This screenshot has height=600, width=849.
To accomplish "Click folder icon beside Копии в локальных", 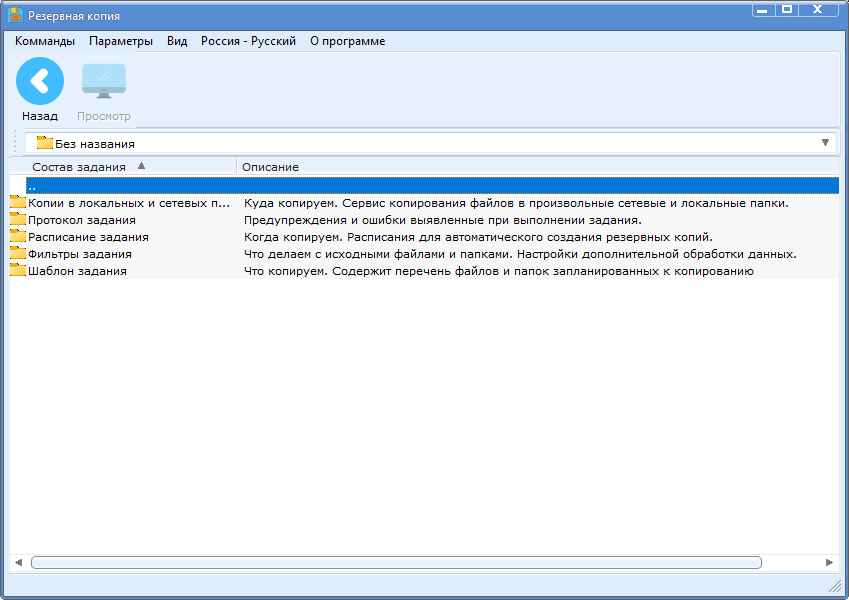I will coord(18,203).
